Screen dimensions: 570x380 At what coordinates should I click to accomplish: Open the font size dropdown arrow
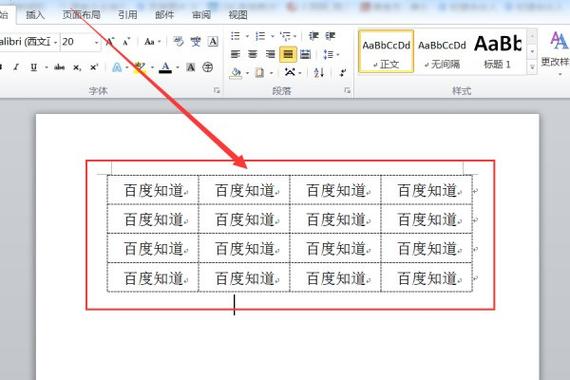pyautogui.click(x=96, y=43)
